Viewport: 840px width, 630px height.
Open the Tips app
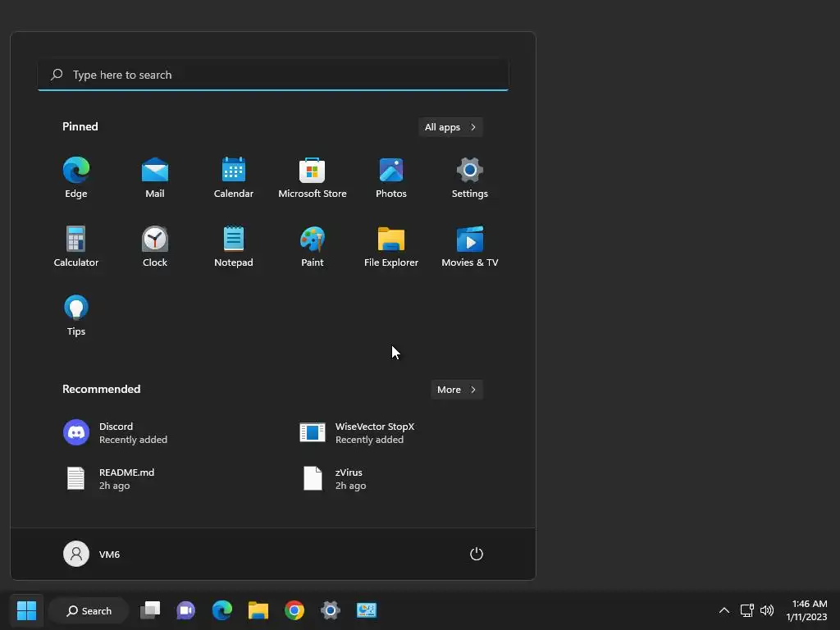click(76, 316)
